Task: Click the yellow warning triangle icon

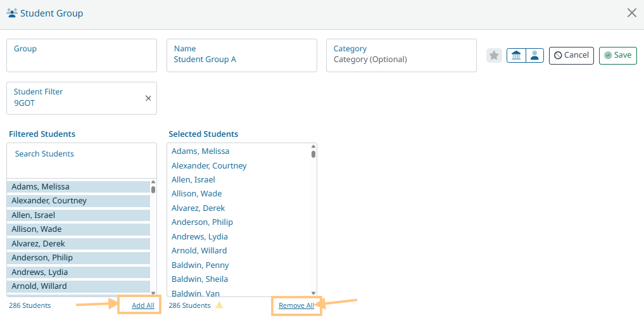Action: pyautogui.click(x=219, y=305)
